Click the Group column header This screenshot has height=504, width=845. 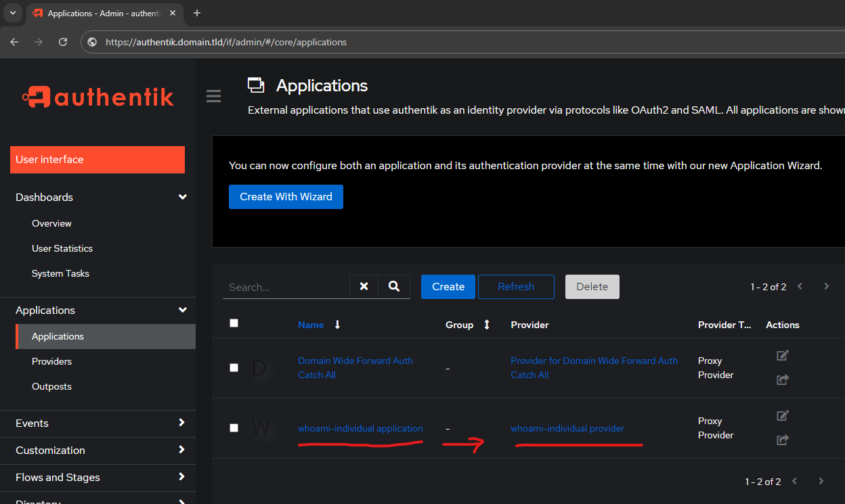point(459,325)
